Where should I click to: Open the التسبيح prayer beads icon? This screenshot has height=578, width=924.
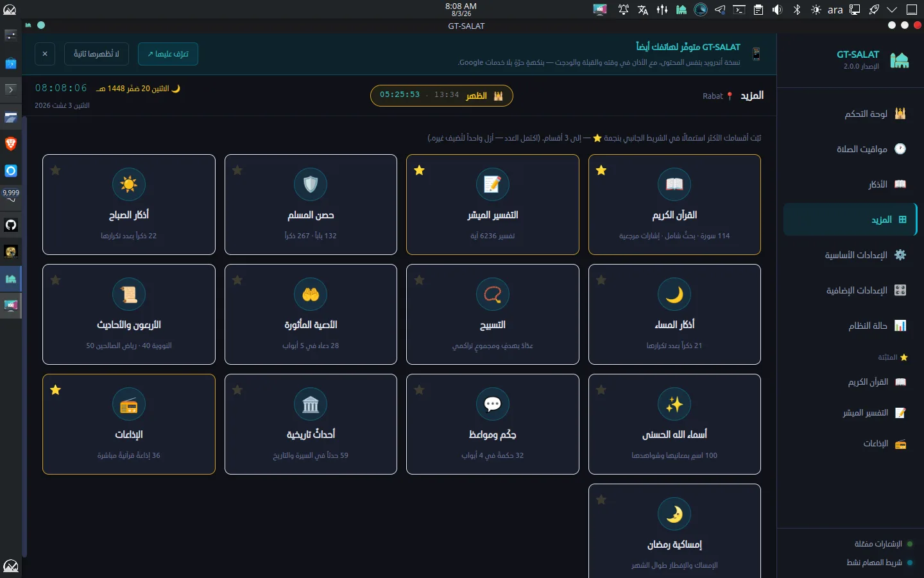tap(493, 294)
